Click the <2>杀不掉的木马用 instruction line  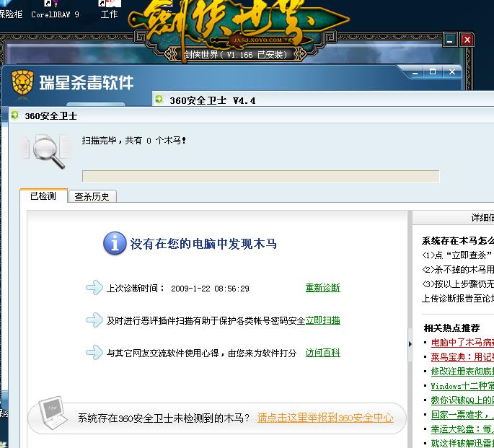458,269
